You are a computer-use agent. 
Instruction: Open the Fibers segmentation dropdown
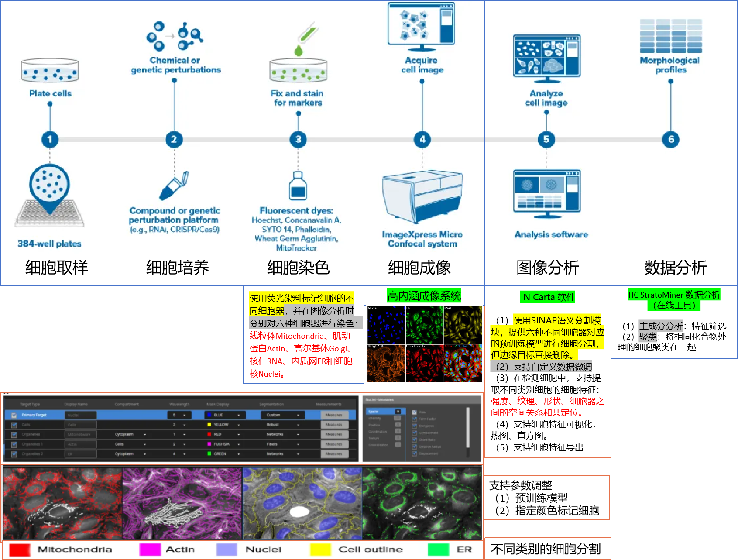283,444
